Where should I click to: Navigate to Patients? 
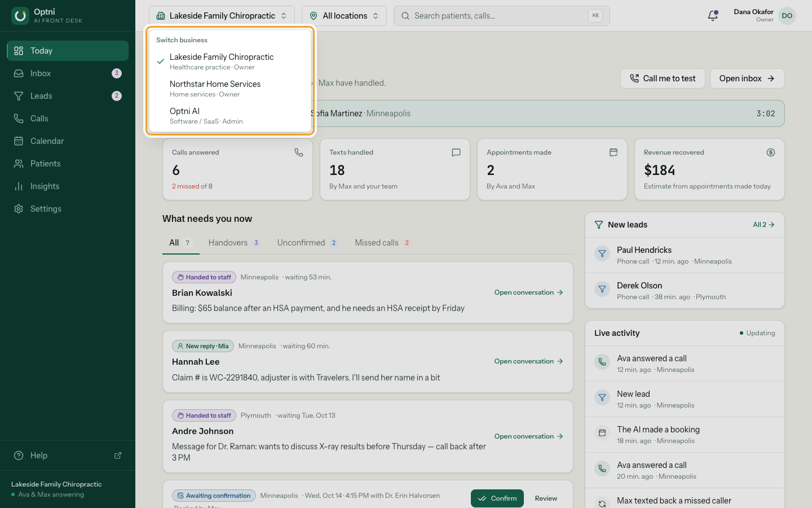68,164
